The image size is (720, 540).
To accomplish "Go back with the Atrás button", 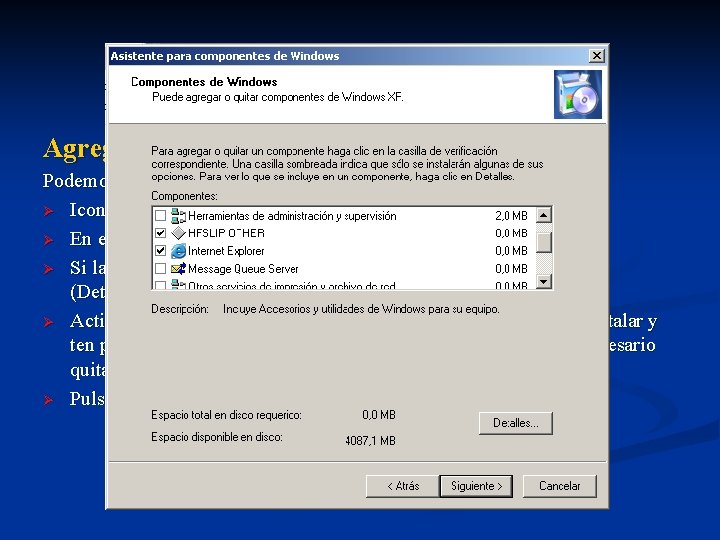I will 403,486.
